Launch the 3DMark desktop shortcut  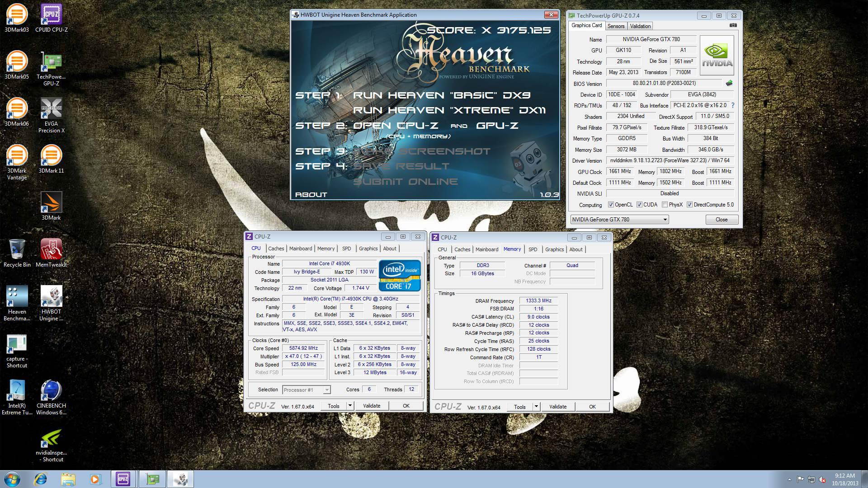pos(51,206)
